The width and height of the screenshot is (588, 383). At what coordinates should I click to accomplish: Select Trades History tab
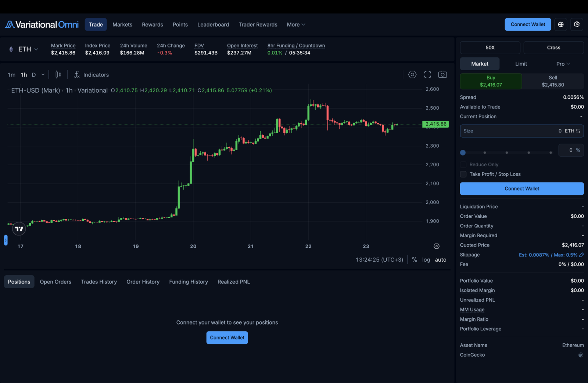pos(99,282)
